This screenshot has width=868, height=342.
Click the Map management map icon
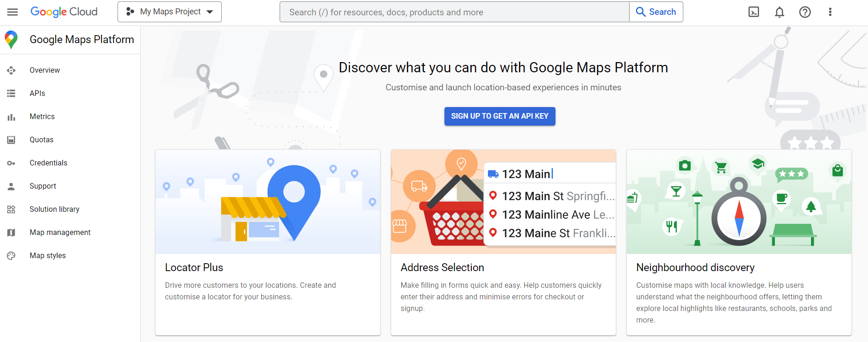pos(11,233)
